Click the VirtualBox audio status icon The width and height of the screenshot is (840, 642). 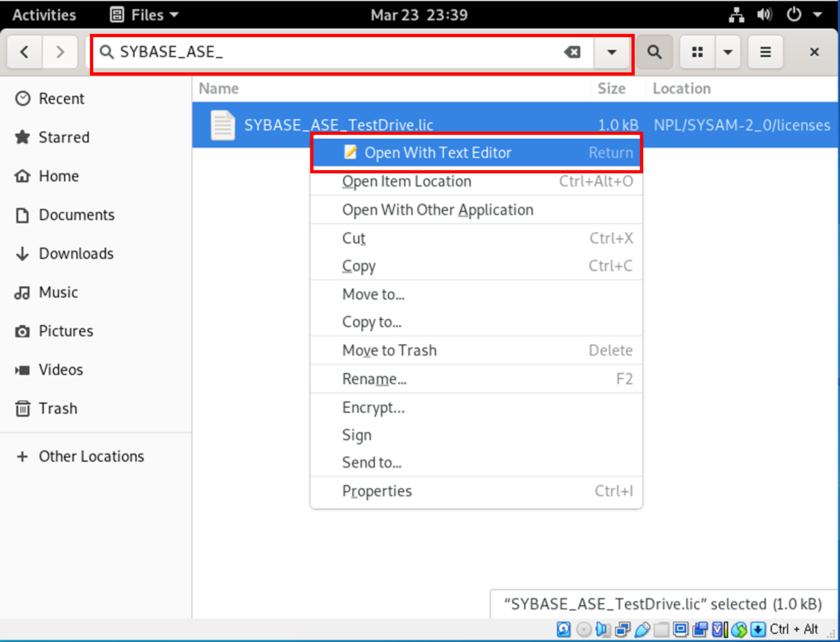coord(603,630)
